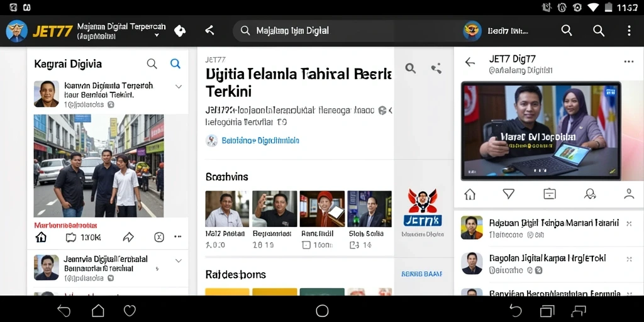The width and height of the screenshot is (644, 322).
Task: Switch to the home tab in JET7 Dig77 panel
Action: coord(470,194)
